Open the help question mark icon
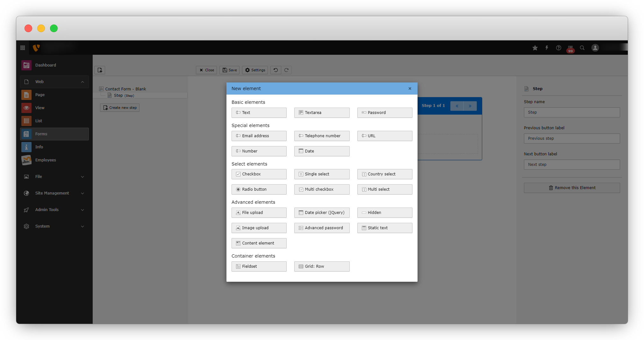The width and height of the screenshot is (644, 340). [x=559, y=48]
